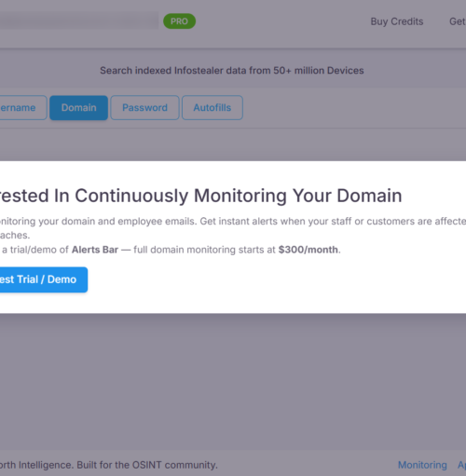Select the Domain search tab

click(78, 108)
